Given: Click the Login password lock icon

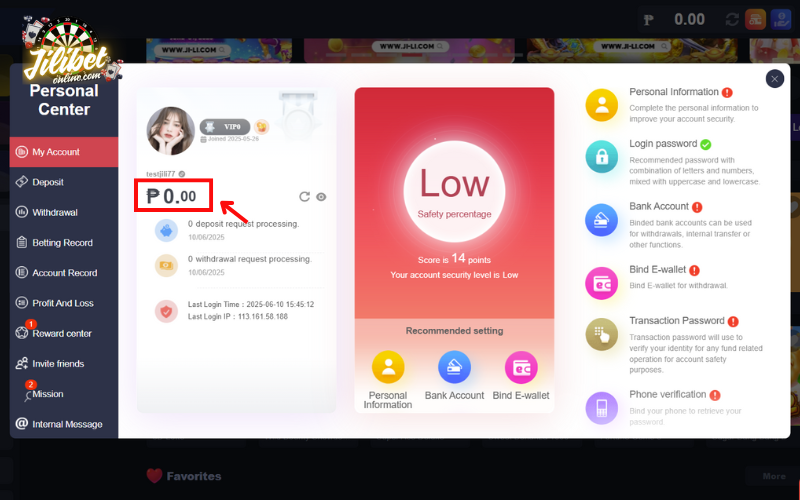Looking at the screenshot, I should 602,157.
